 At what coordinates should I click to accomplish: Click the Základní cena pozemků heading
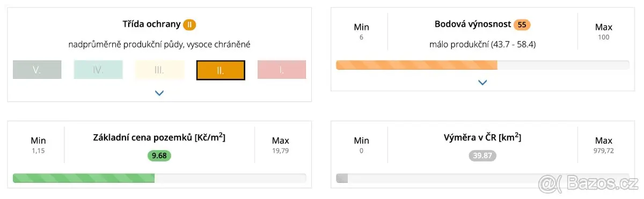(x=159, y=137)
